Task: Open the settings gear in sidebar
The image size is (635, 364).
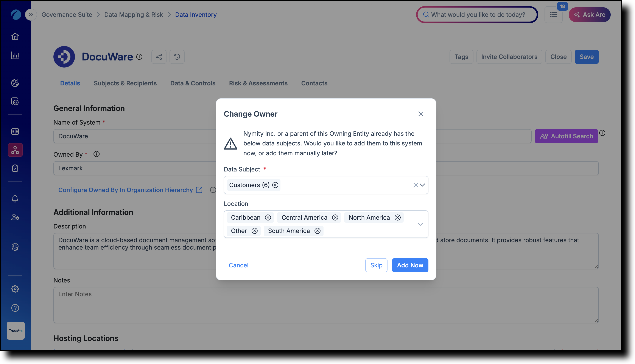Action: click(x=15, y=289)
